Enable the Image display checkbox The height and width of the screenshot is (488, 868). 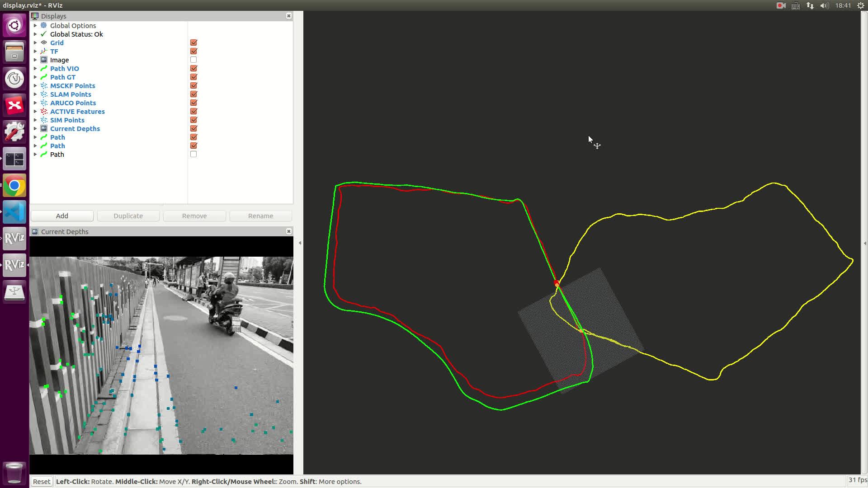pos(193,60)
